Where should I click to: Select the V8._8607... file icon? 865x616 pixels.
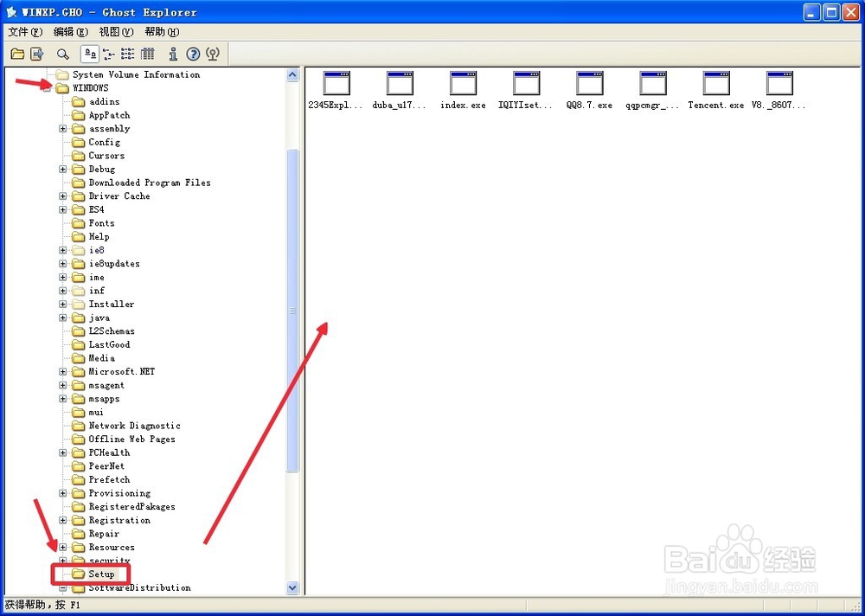tap(779, 83)
